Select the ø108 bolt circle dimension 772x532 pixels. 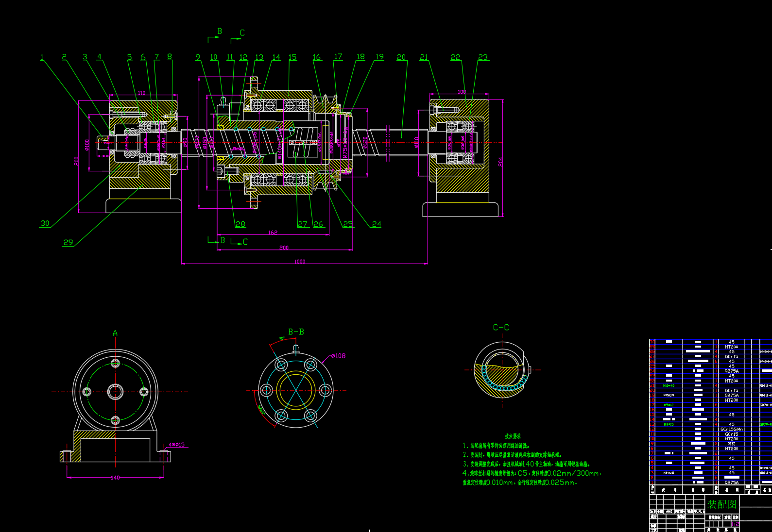point(339,356)
